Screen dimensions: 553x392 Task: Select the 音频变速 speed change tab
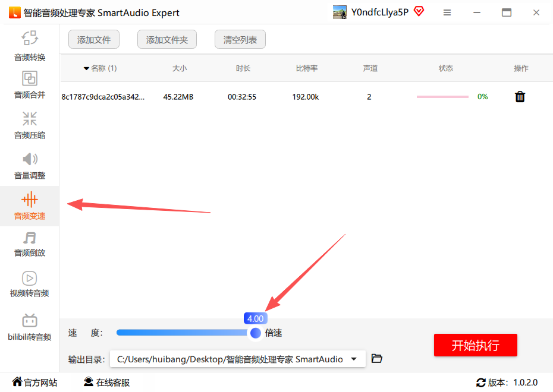click(30, 206)
